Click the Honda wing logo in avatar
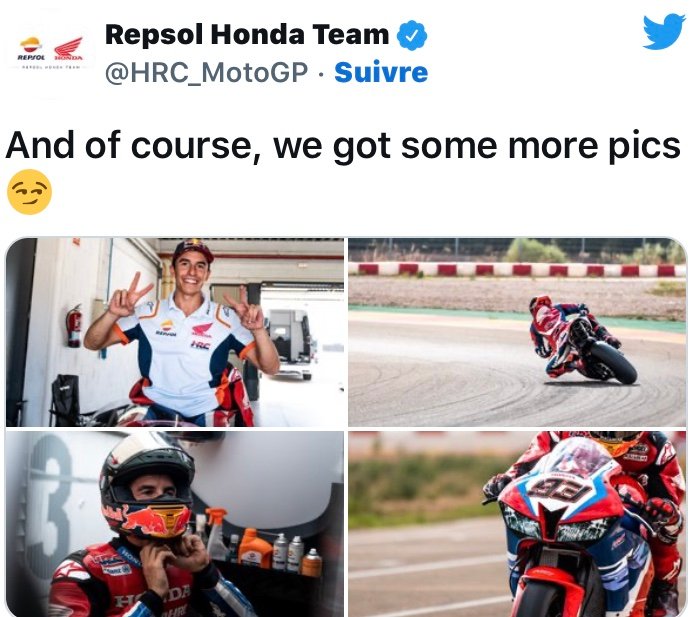 pyautogui.click(x=68, y=49)
